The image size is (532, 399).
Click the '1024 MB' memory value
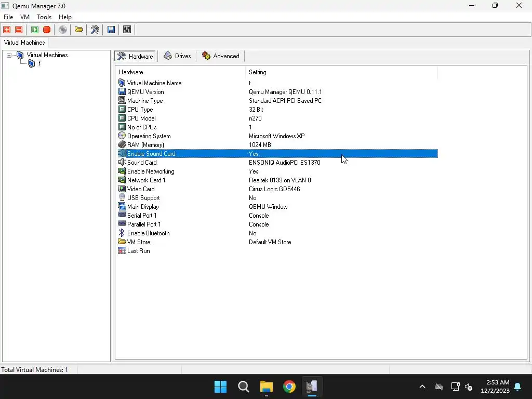pyautogui.click(x=260, y=145)
